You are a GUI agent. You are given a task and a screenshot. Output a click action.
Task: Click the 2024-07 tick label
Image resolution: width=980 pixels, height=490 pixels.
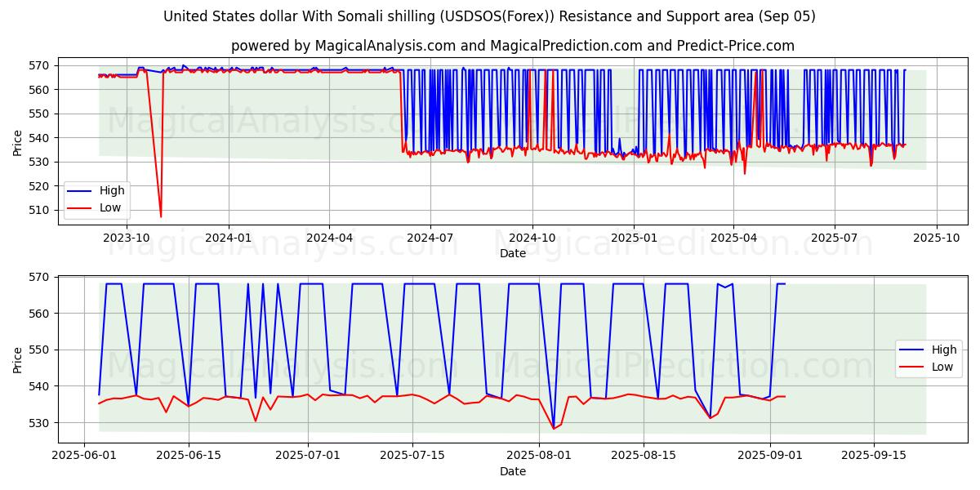(430, 237)
